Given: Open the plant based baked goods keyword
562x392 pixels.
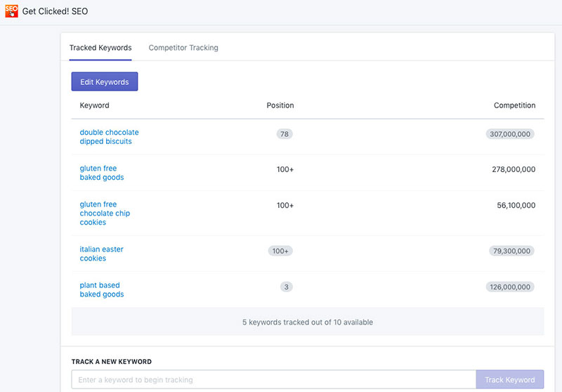Looking at the screenshot, I should coord(101,289).
